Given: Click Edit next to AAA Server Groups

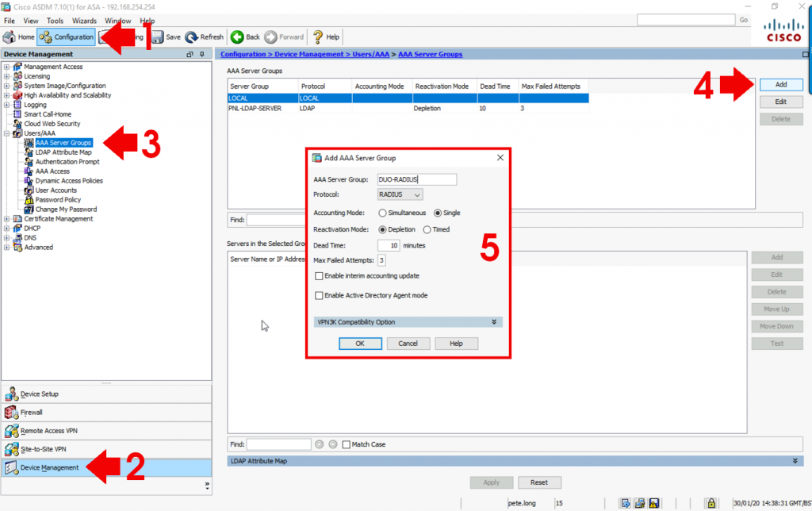Looking at the screenshot, I should point(781,102).
